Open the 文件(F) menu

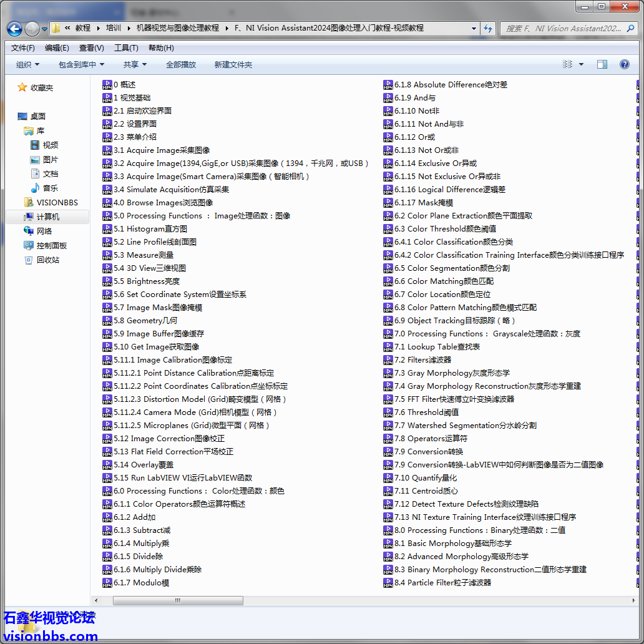(x=23, y=48)
